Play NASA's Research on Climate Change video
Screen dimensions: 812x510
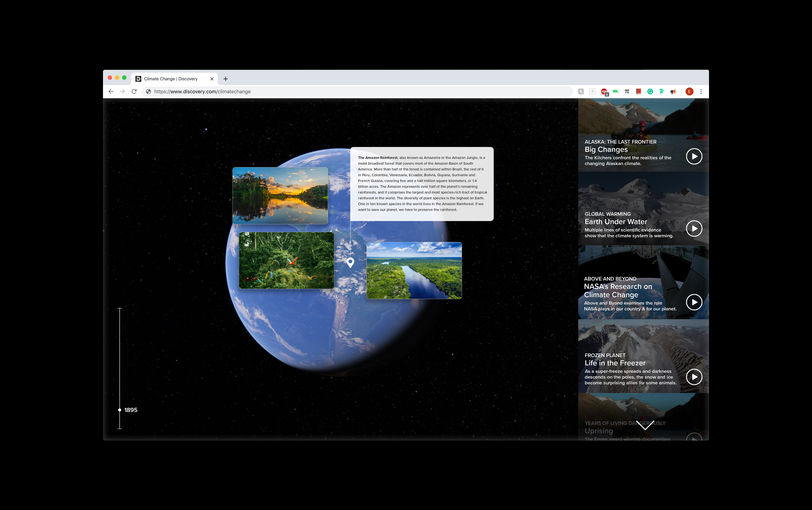694,302
